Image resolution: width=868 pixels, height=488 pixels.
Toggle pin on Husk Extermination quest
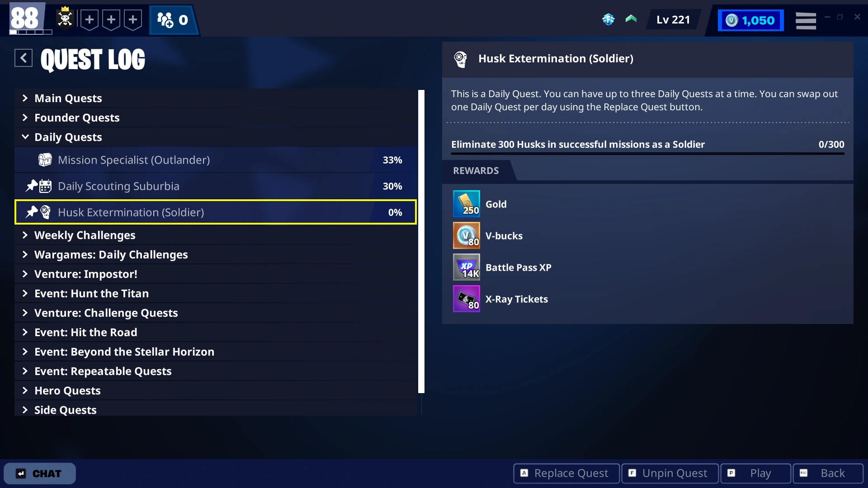31,212
